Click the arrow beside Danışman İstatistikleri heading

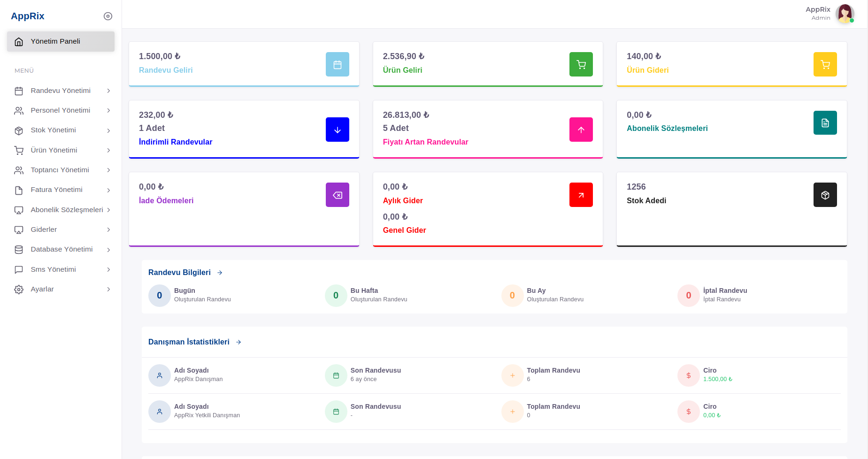click(238, 342)
